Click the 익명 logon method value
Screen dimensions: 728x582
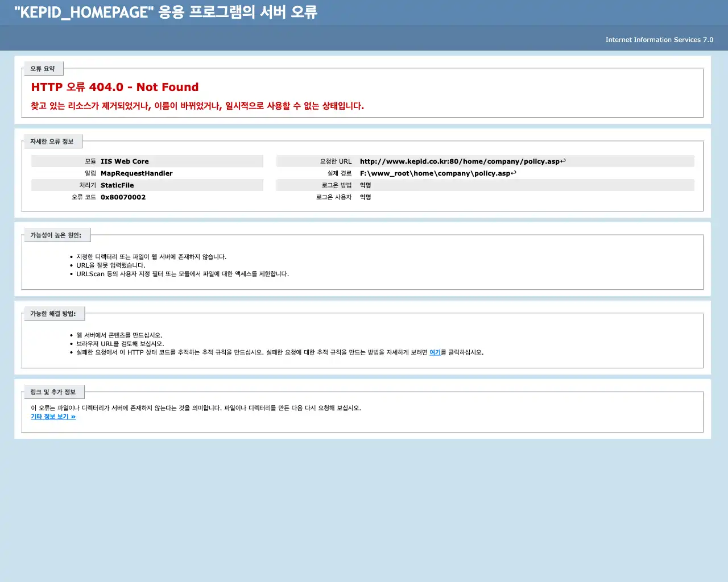tap(365, 185)
